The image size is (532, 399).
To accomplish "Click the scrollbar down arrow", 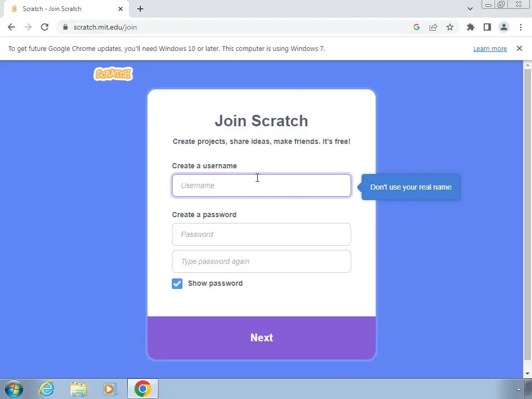I will click(x=528, y=374).
